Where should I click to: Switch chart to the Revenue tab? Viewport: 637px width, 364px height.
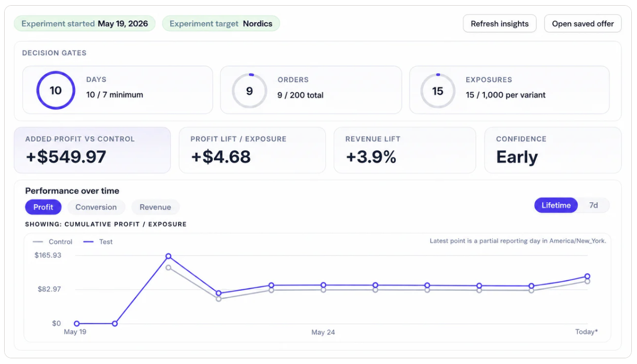[155, 207]
